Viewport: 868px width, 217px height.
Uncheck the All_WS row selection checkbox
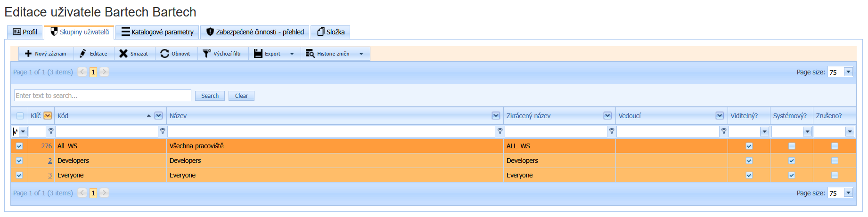[19, 146]
